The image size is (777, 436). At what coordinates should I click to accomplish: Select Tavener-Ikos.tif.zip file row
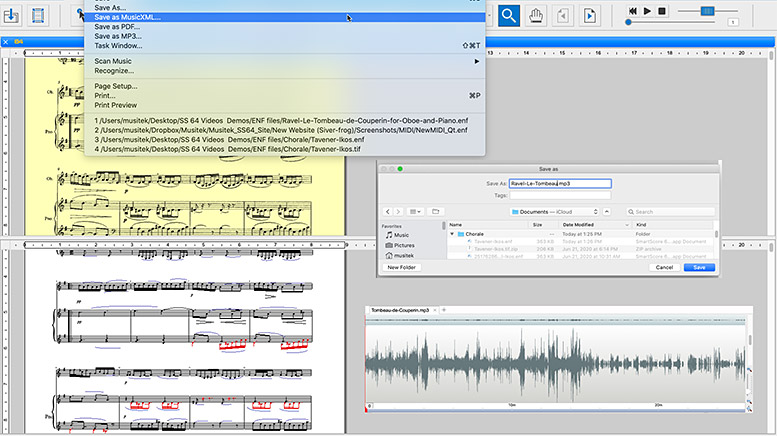(x=581, y=249)
